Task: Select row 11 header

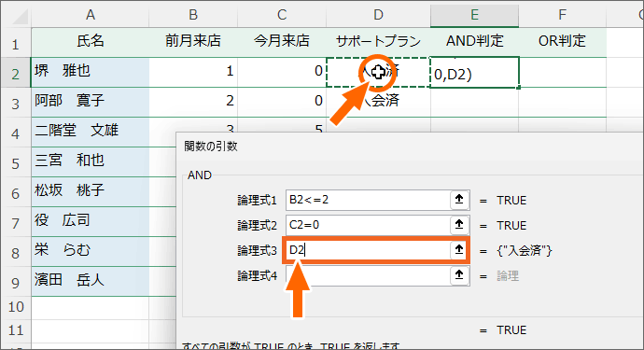Action: tap(16, 330)
